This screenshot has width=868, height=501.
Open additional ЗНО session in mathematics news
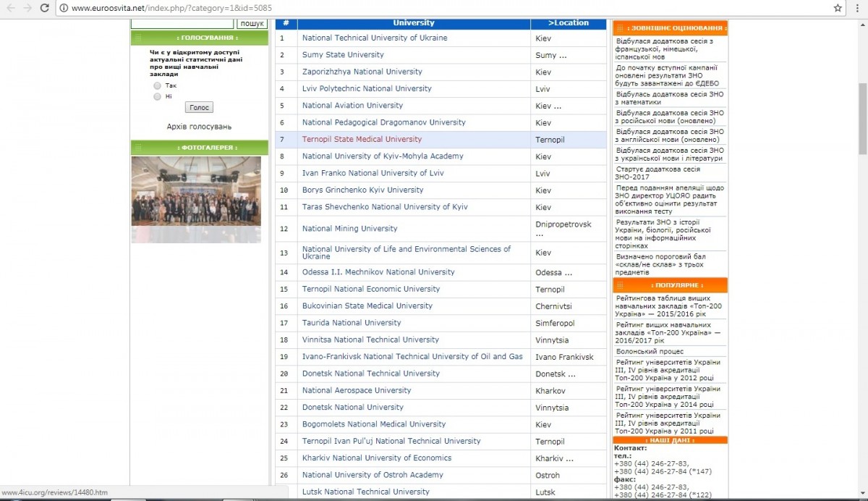tap(670, 98)
